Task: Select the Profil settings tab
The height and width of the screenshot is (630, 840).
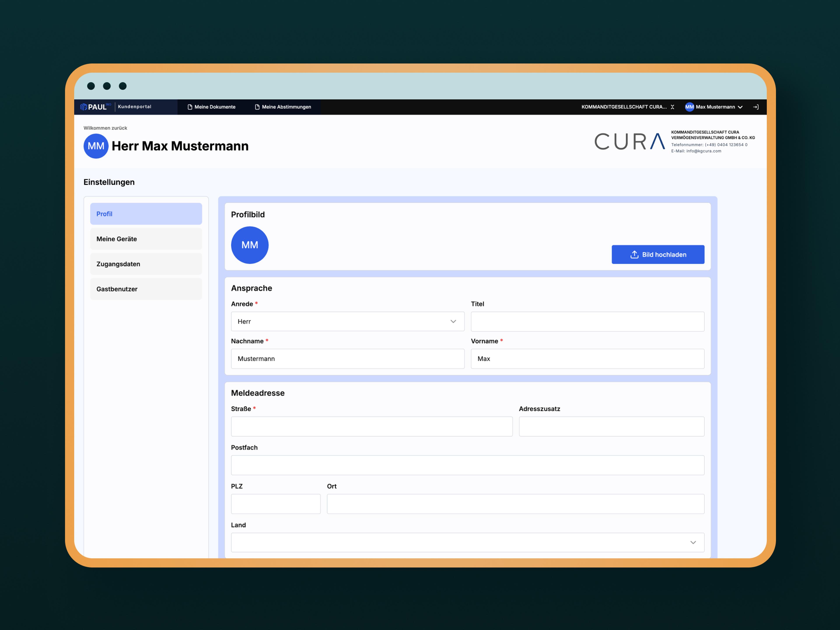Action: [146, 214]
